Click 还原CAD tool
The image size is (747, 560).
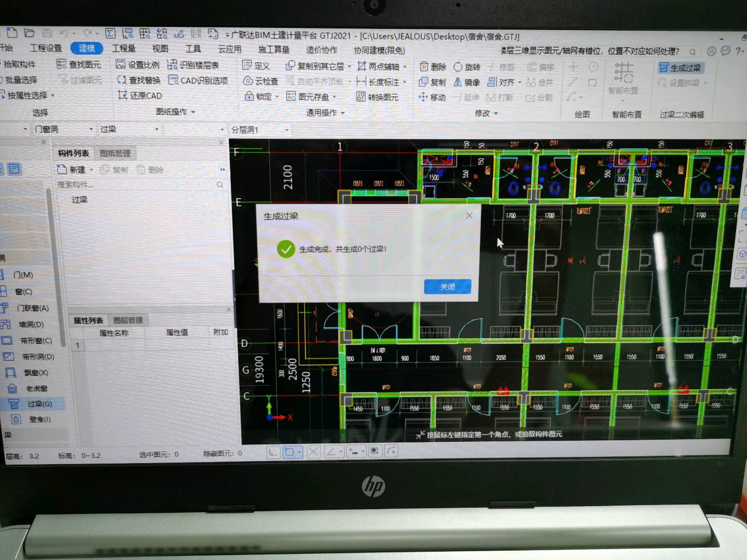140,95
